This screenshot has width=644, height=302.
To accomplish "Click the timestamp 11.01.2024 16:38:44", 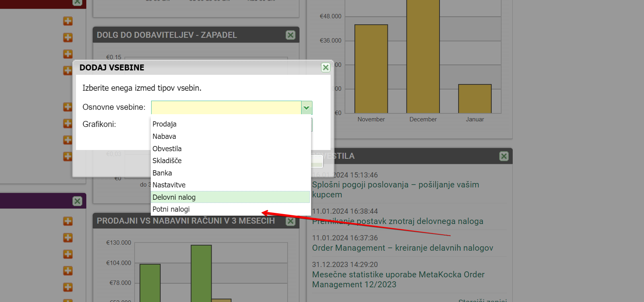I will point(345,211).
